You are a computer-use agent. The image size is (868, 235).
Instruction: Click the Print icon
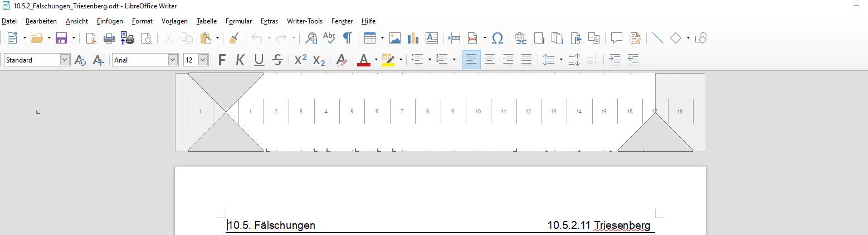point(110,38)
